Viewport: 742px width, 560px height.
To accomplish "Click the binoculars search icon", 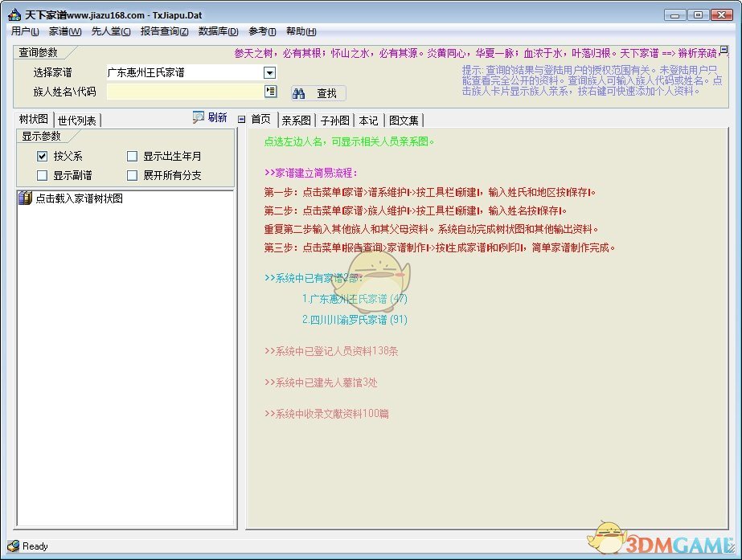I will click(298, 94).
